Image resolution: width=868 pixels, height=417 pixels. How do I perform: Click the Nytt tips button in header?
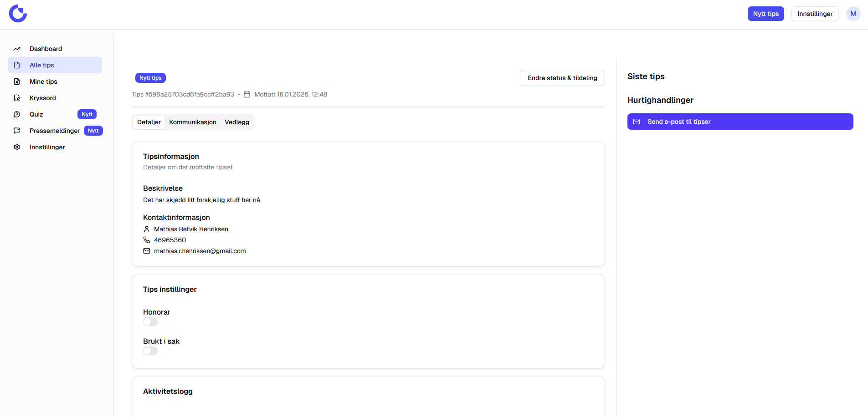point(765,14)
